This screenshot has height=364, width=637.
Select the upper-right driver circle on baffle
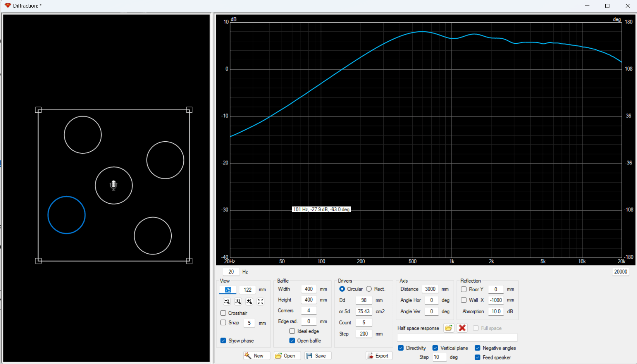[x=165, y=160]
